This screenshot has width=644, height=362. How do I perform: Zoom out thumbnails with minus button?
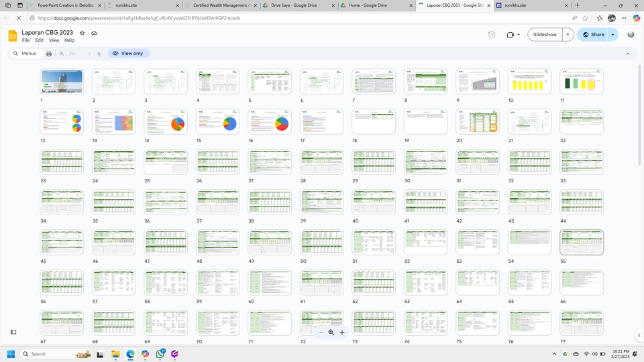321,333
